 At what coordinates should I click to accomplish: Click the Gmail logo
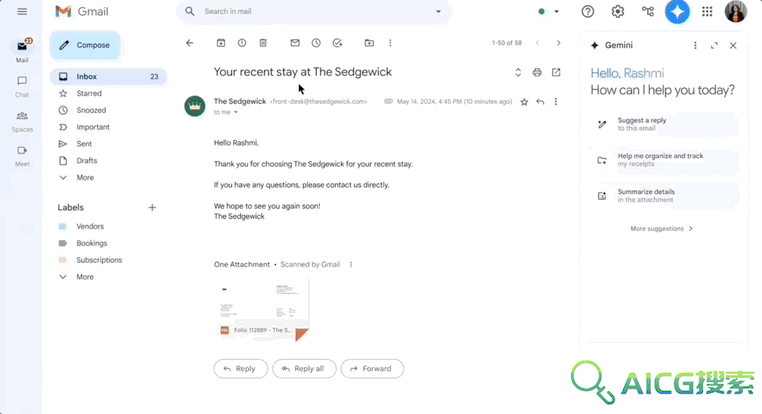pos(82,12)
